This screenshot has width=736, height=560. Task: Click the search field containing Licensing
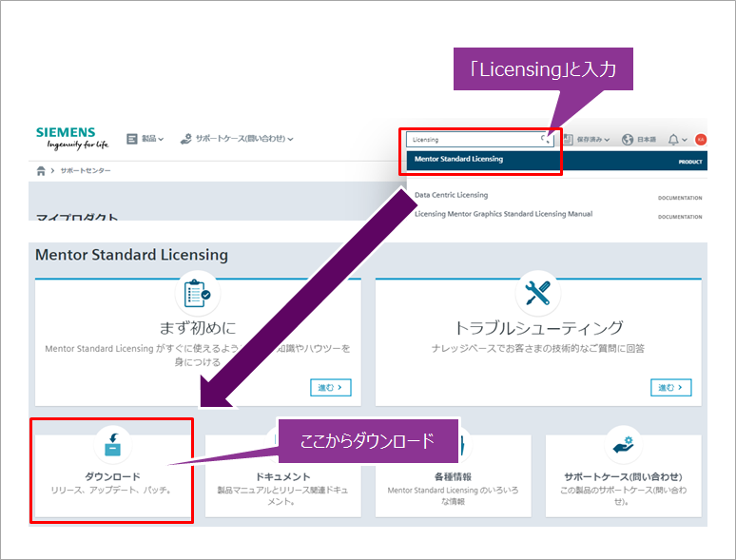click(x=479, y=140)
